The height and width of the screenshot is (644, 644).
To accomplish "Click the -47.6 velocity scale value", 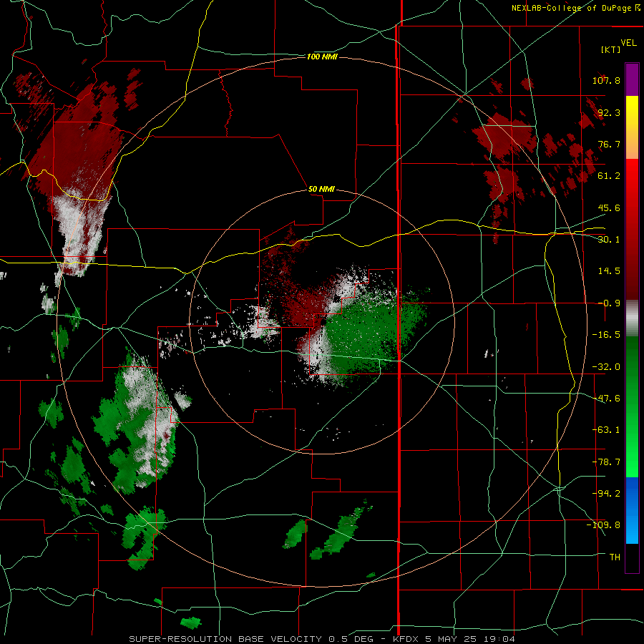I will click(x=606, y=399).
